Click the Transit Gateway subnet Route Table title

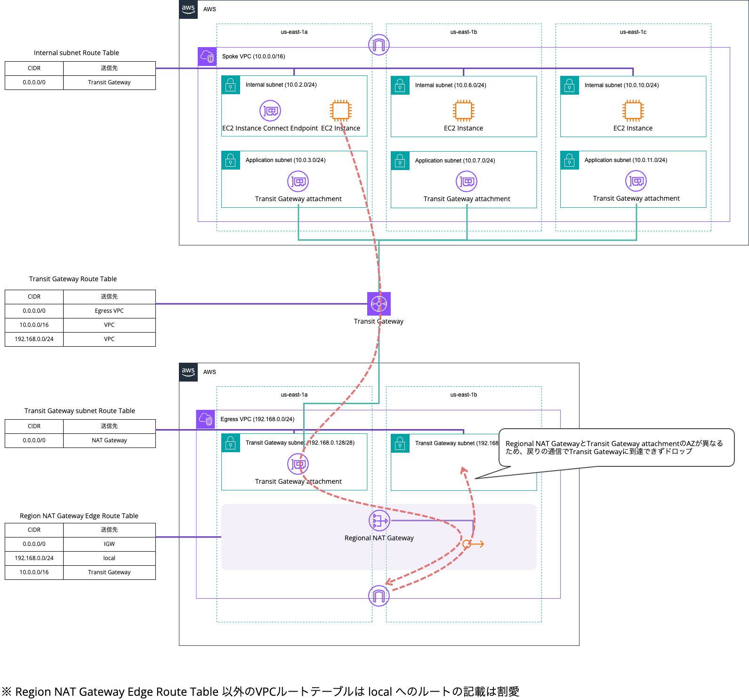tap(80, 411)
